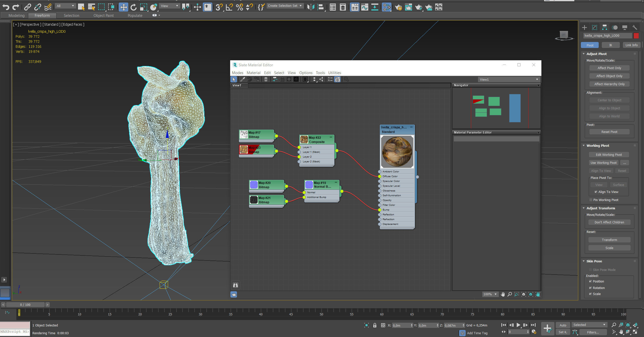The width and height of the screenshot is (644, 337).
Task: Click the Don't Affect Children button
Action: (x=609, y=222)
